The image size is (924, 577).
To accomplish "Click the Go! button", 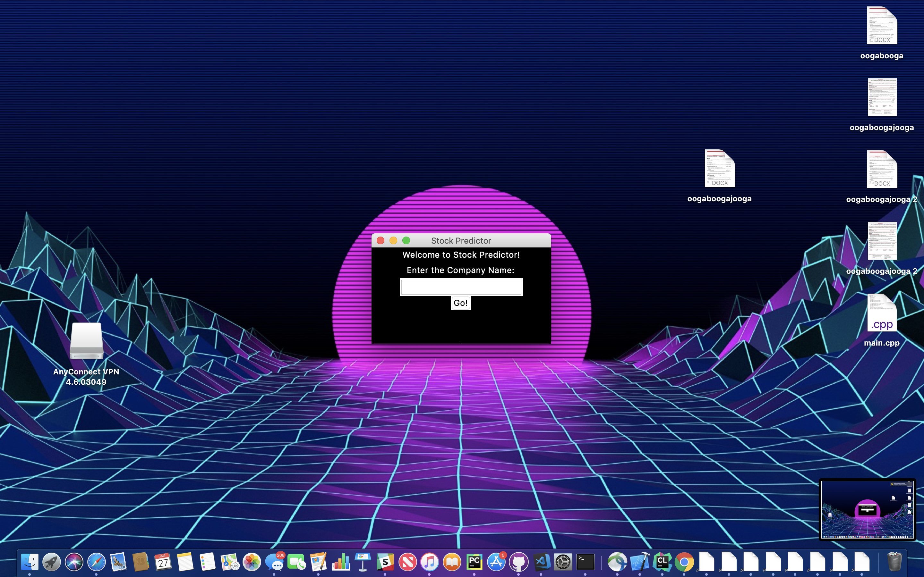I will point(460,303).
